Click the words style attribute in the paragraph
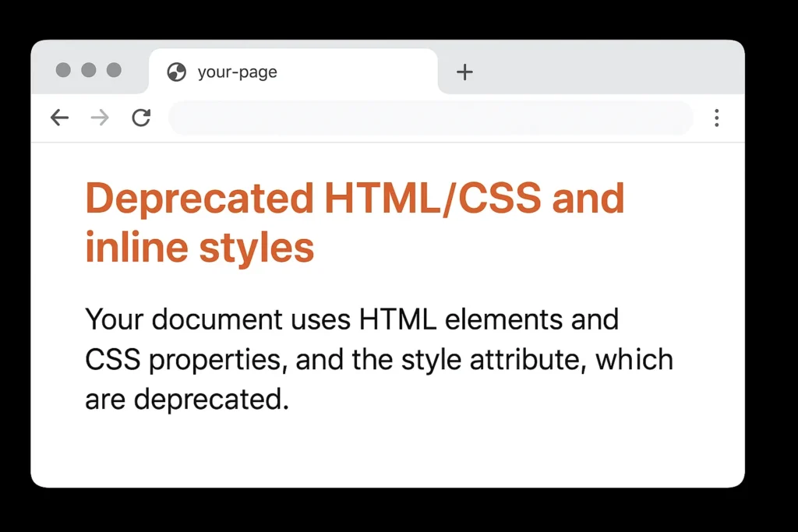 [x=491, y=360]
